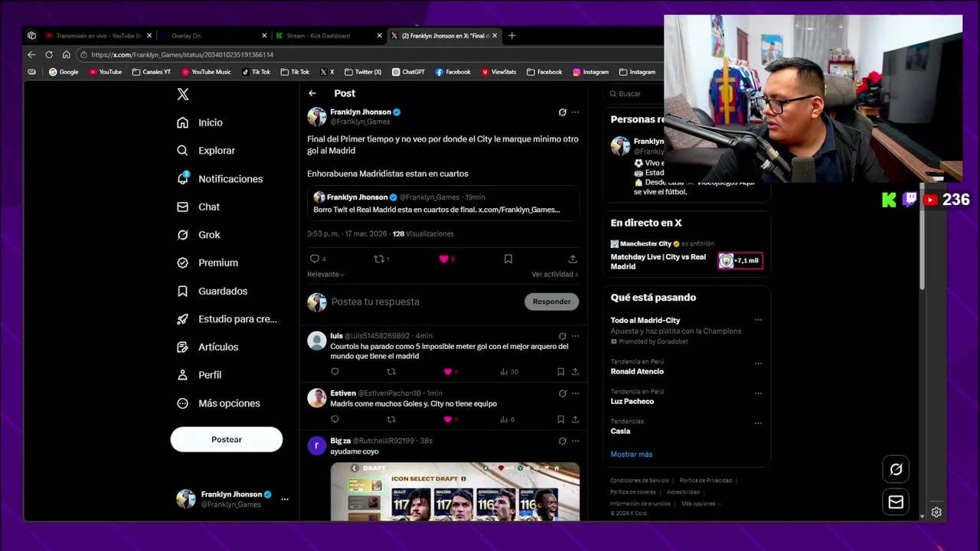This screenshot has height=551, width=980.
Task: Click Grok icon on main post header
Action: (563, 112)
